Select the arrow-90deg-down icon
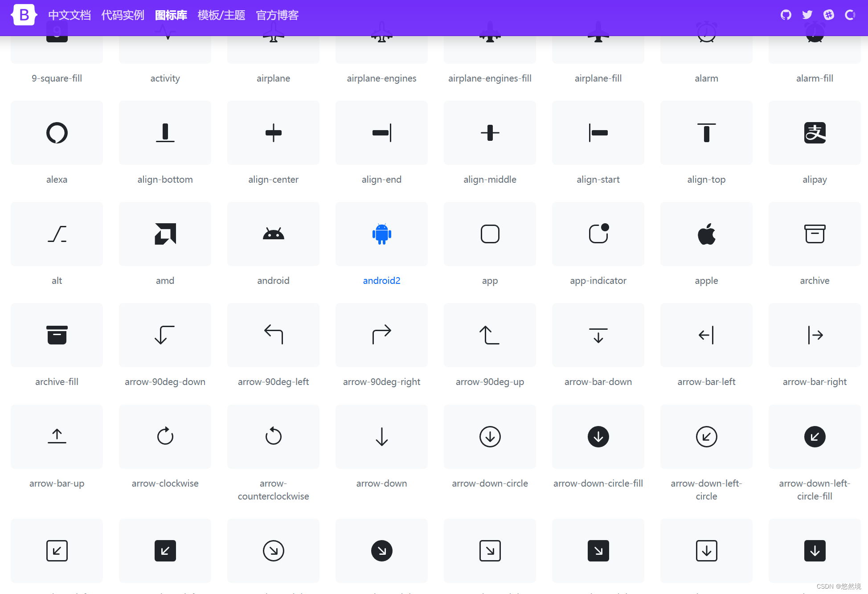 165,335
